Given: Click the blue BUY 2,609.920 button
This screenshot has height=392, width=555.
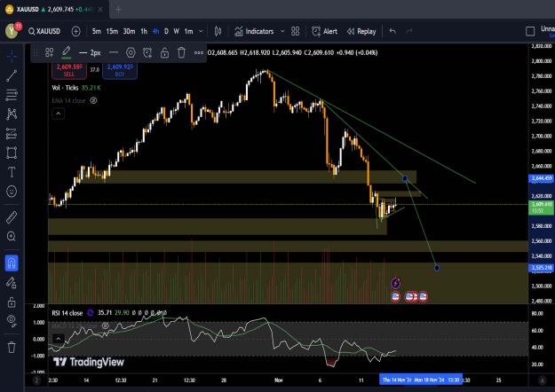Looking at the screenshot, I should point(120,70).
